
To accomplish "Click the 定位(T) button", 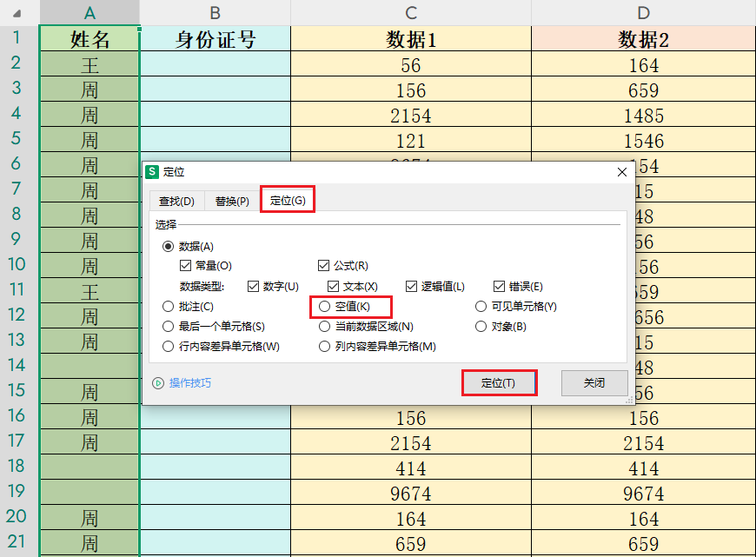I will [x=500, y=381].
